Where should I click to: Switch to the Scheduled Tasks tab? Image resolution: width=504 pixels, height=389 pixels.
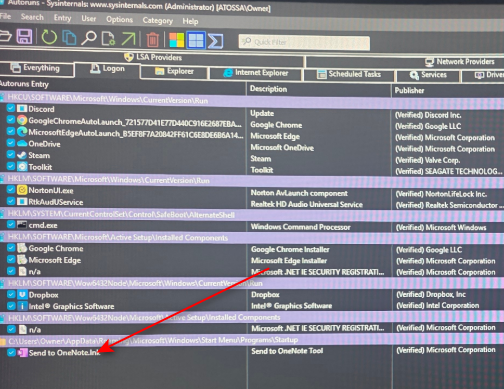coord(349,74)
